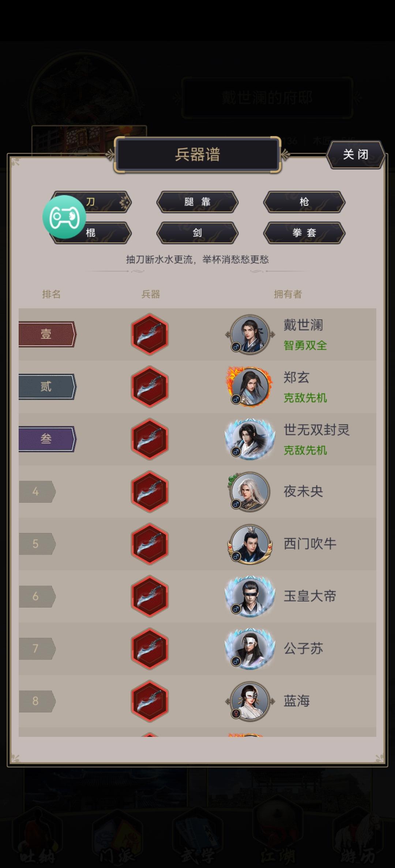The image size is (395, 868).
Task: View 世无双封灵's ice-framed avatar
Action: 250,439
